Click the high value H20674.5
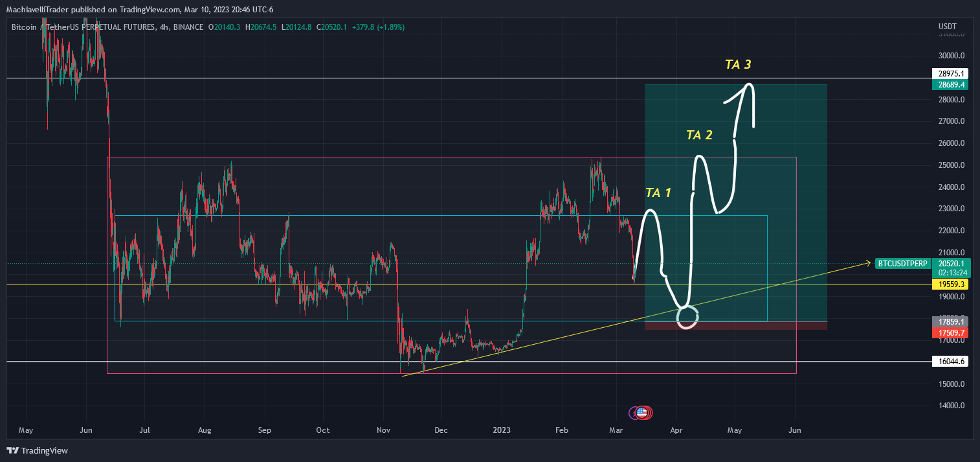Viewport: 980px width, 462px height. tap(262, 27)
